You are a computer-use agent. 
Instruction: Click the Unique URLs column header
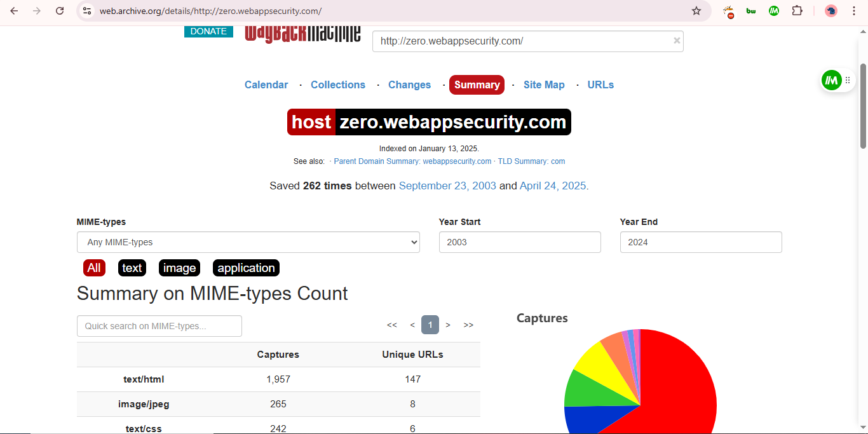pyautogui.click(x=412, y=355)
